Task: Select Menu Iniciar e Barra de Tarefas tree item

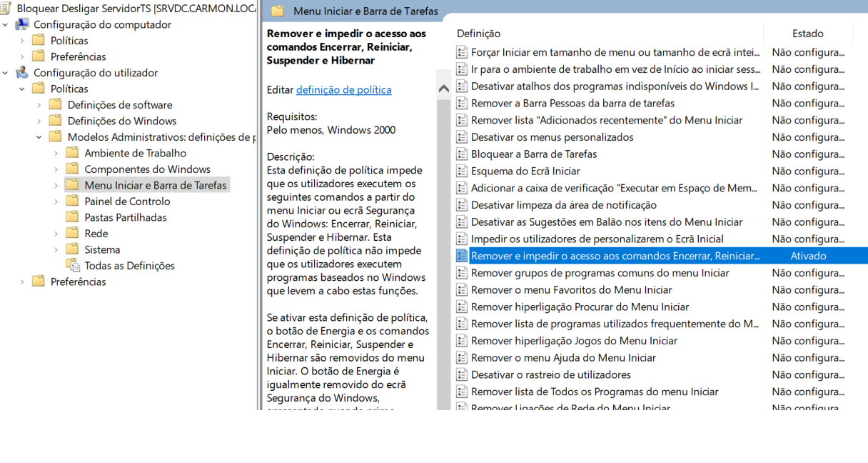Action: (x=156, y=185)
